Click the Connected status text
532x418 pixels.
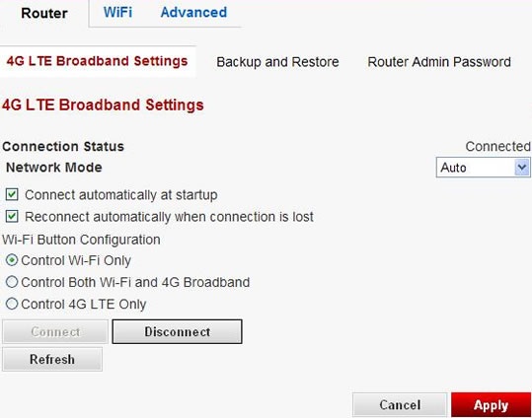497,147
